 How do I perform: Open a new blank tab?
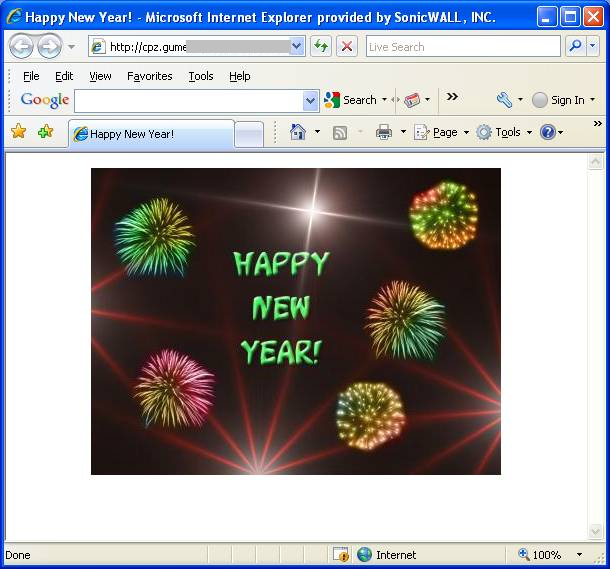click(x=249, y=135)
